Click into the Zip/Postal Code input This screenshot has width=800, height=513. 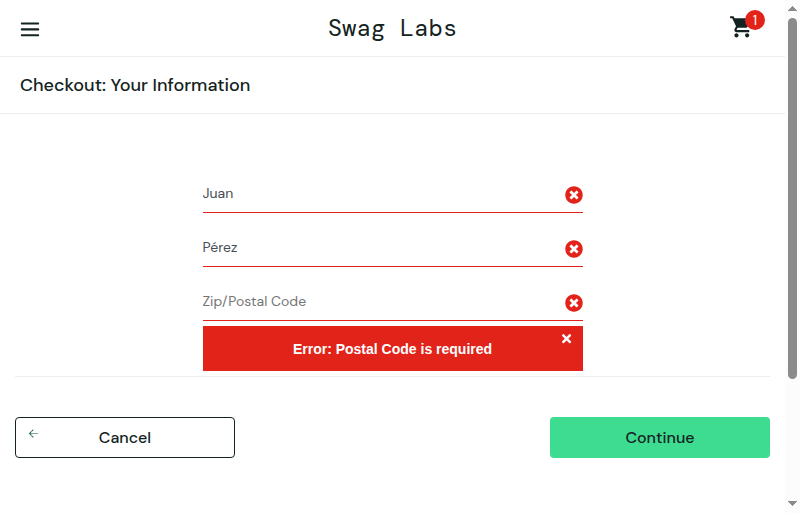[393, 303]
